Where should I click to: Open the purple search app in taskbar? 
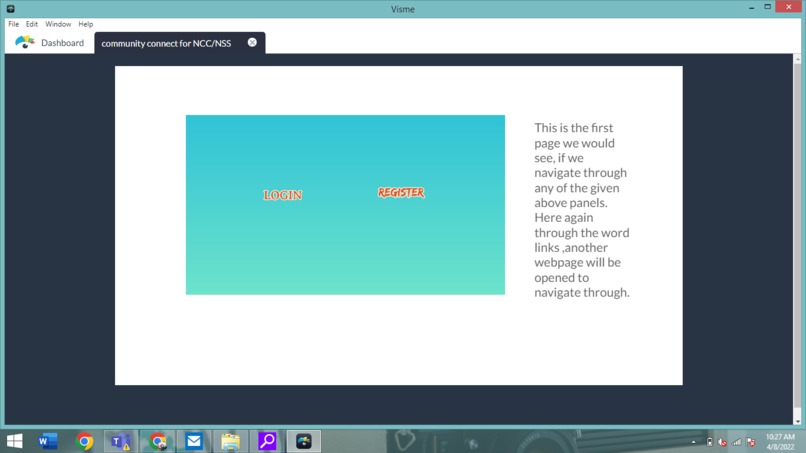click(x=267, y=441)
